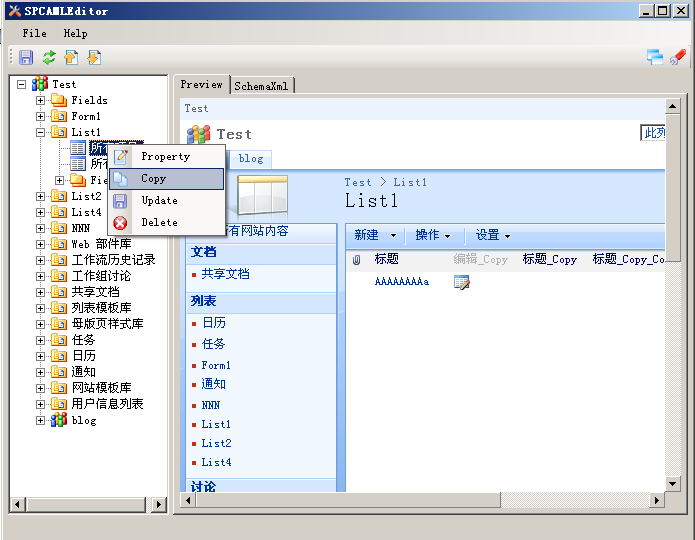Click the Property pencil icon in context menu
The image size is (695, 540).
pyautogui.click(x=121, y=157)
